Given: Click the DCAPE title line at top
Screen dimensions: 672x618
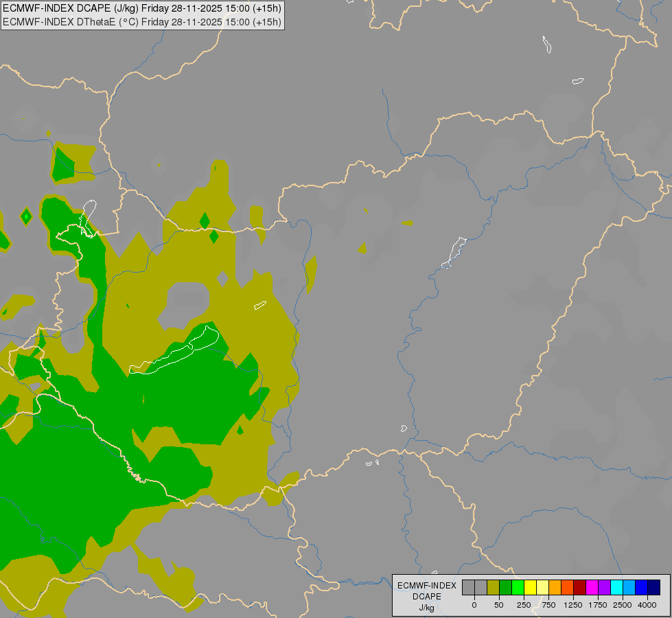Looking at the screenshot, I should pyautogui.click(x=142, y=8).
